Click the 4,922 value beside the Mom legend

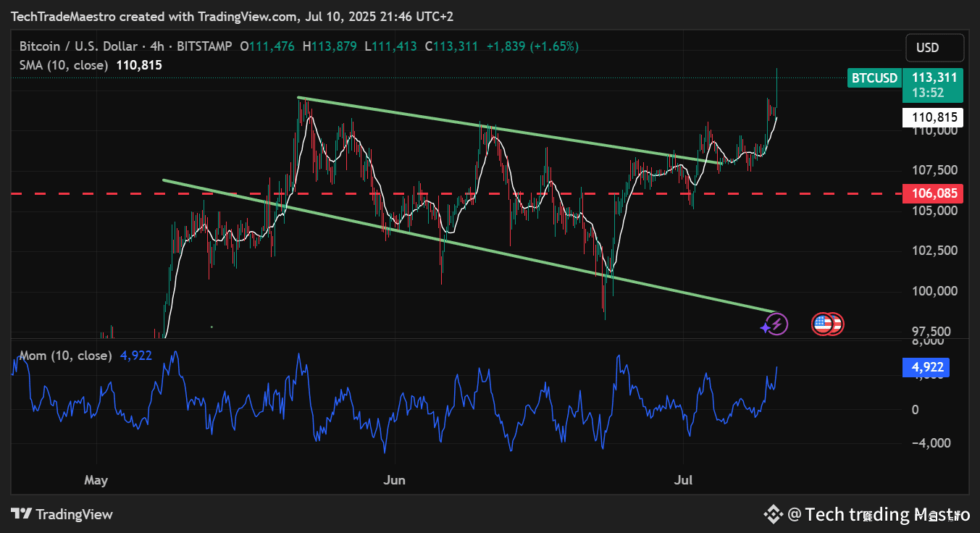(135, 356)
